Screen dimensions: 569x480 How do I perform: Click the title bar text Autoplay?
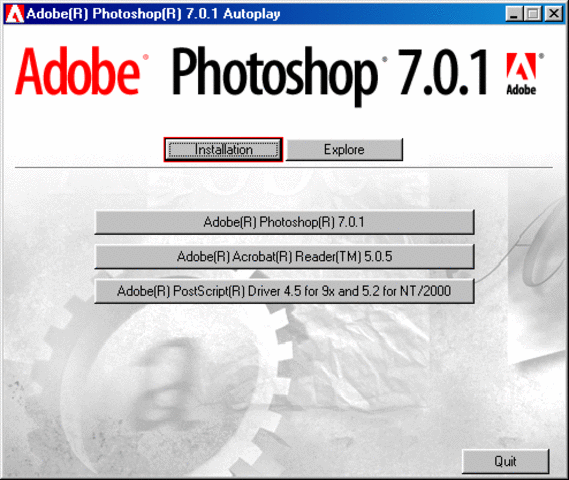[252, 14]
